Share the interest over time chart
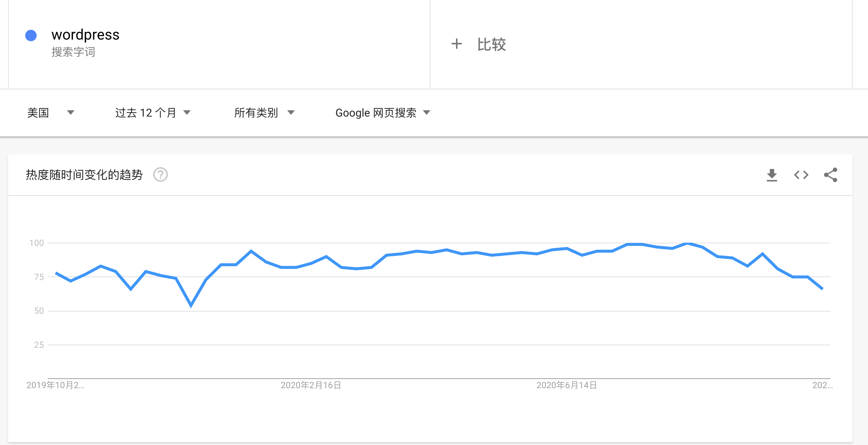Screen dimensions: 868x445 831,175
